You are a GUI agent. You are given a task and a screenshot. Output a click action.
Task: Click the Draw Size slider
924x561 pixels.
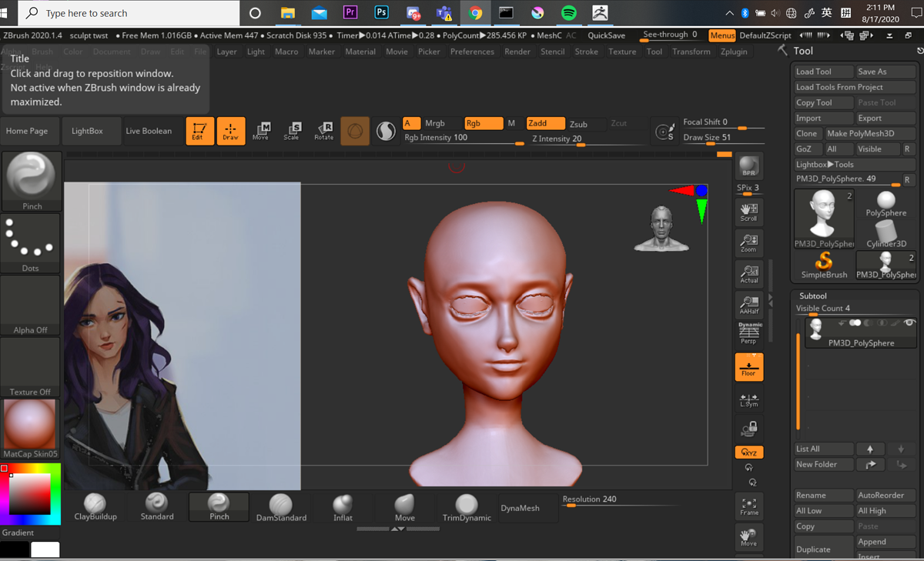click(723, 138)
